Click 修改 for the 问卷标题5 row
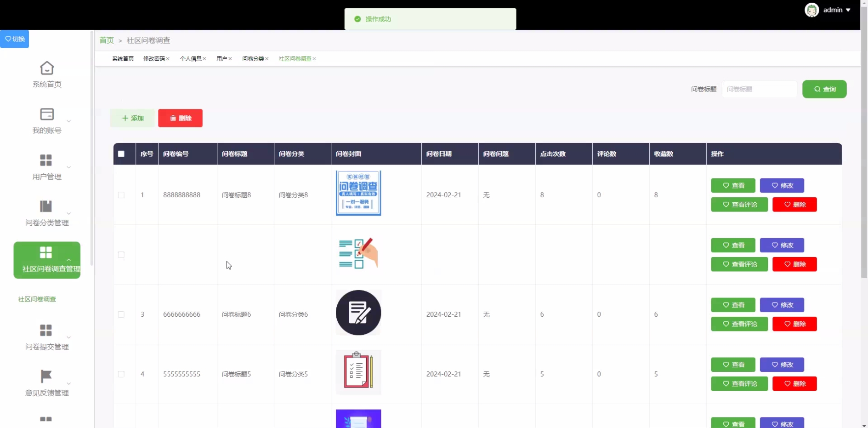Image resolution: width=868 pixels, height=428 pixels. click(782, 365)
